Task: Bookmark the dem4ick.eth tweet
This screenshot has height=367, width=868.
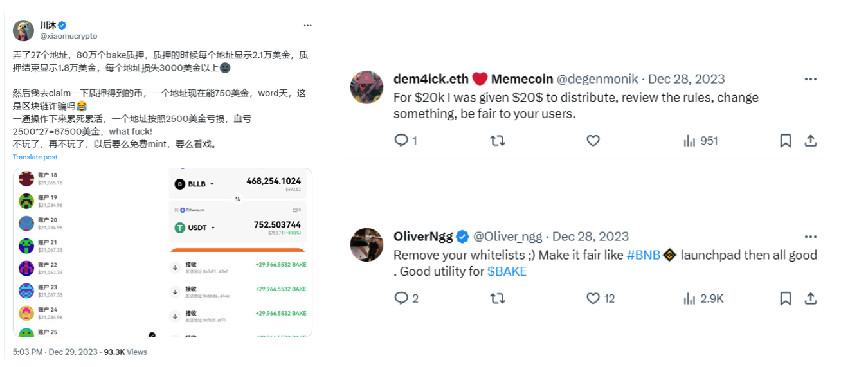Action: 785,140
